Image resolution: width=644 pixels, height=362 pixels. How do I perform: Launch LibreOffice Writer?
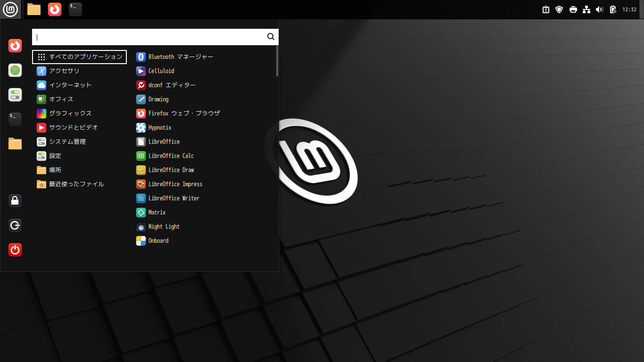coord(204,198)
